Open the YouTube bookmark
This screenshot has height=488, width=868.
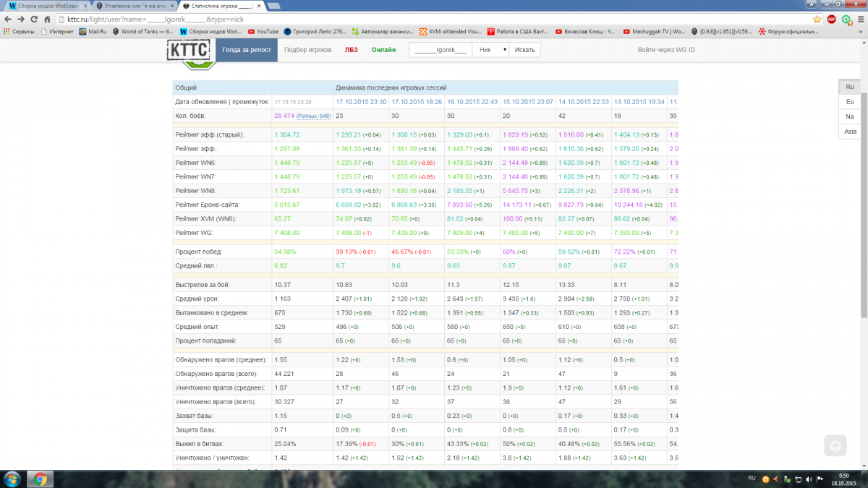pos(263,31)
